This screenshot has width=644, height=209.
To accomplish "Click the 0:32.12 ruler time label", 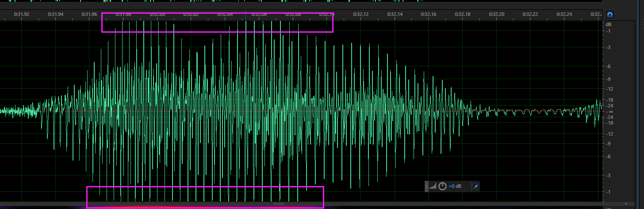I will [x=360, y=15].
